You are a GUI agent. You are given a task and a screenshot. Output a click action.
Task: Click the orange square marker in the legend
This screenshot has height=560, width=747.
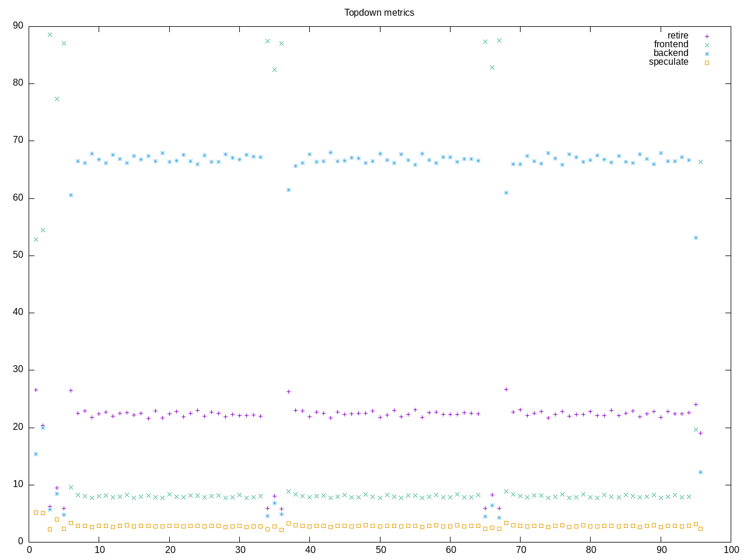707,62
